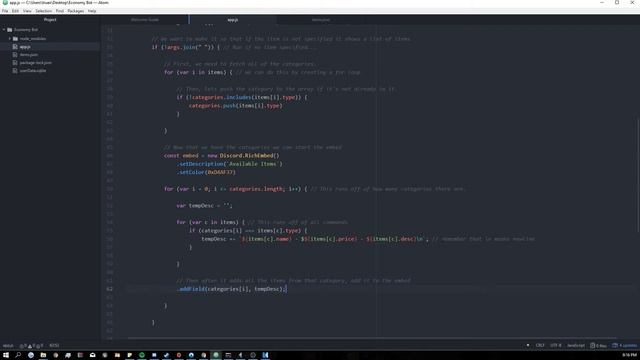This screenshot has height=360, width=640.
Task: Open userData.sqlite in the tree view
Action: tap(33, 71)
